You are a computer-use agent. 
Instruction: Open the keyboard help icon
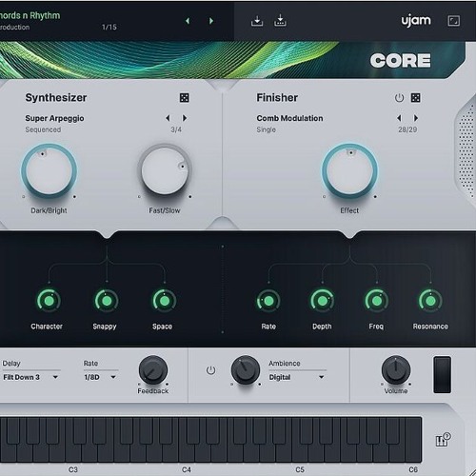(443, 440)
